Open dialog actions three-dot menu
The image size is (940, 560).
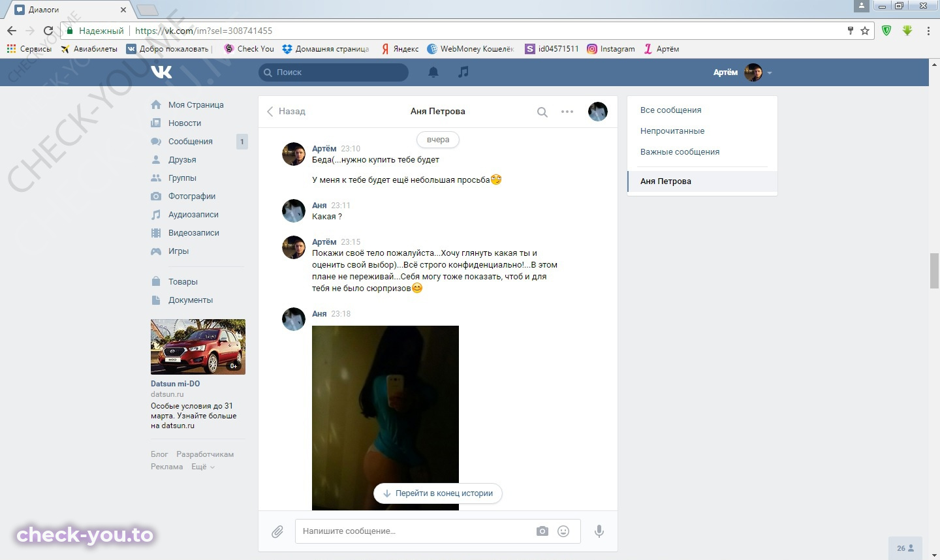click(567, 112)
